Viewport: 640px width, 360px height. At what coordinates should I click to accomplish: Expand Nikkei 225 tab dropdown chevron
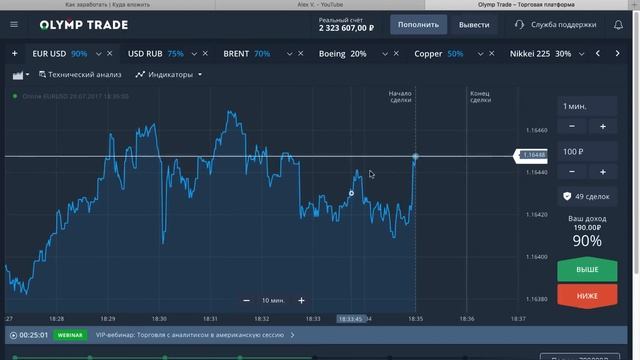coord(581,54)
